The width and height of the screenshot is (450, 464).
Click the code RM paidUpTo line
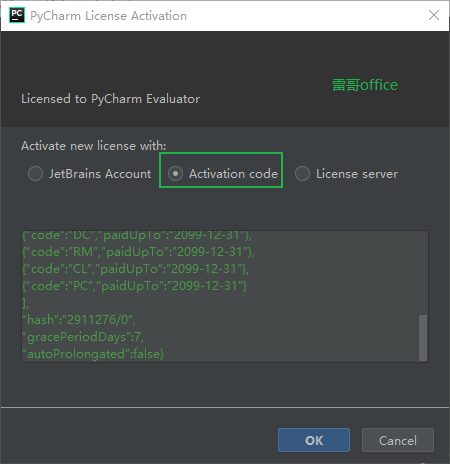tap(138, 252)
